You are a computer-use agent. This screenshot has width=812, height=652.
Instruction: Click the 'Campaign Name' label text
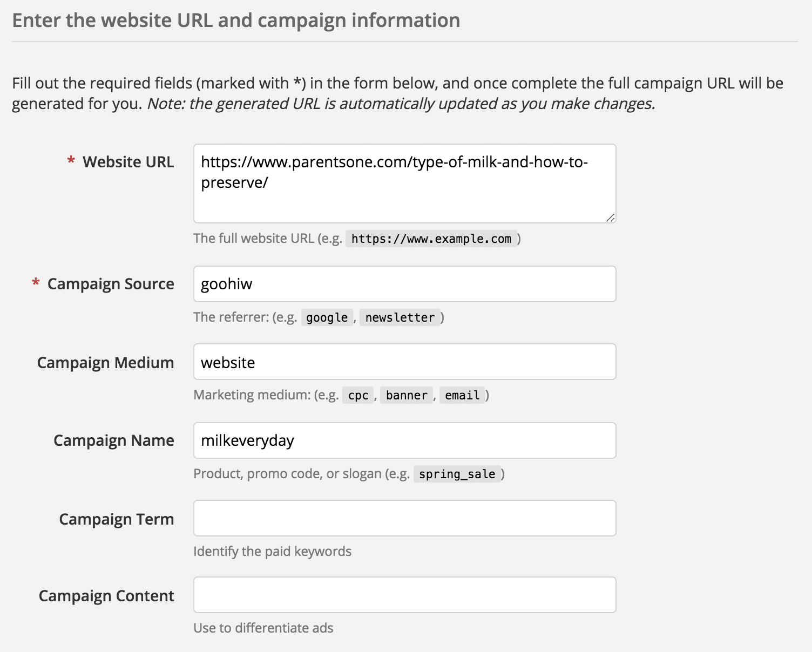(113, 440)
